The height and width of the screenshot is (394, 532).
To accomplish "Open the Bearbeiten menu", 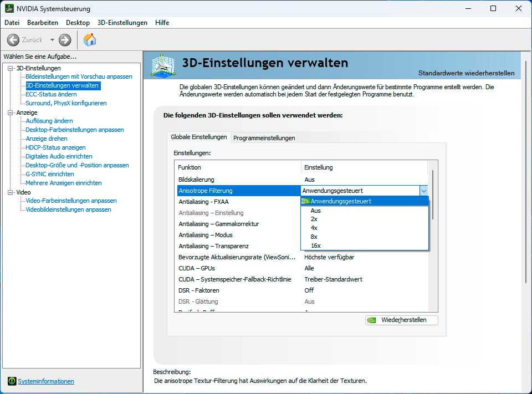I will coord(43,23).
